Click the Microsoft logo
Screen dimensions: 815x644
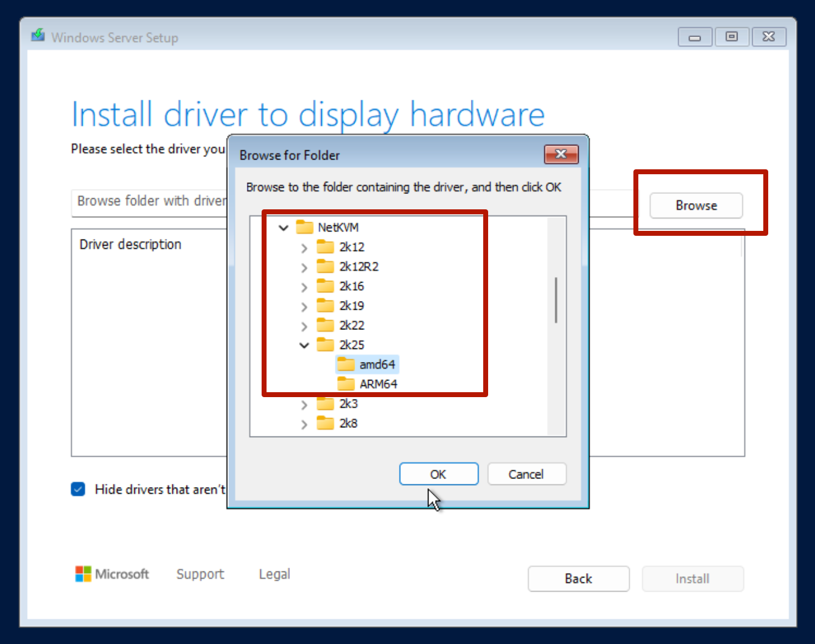pyautogui.click(x=83, y=574)
